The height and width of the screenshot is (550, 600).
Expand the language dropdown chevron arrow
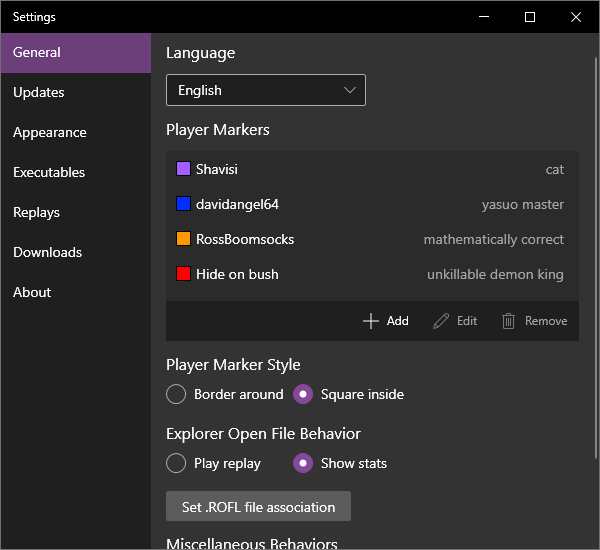tap(350, 90)
